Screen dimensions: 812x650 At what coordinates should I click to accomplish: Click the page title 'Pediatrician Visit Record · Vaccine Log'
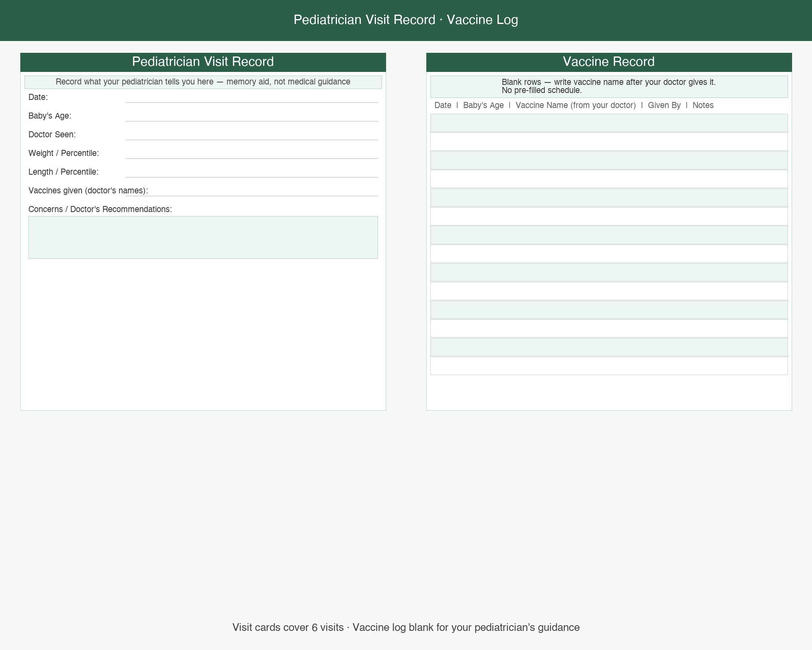point(406,20)
